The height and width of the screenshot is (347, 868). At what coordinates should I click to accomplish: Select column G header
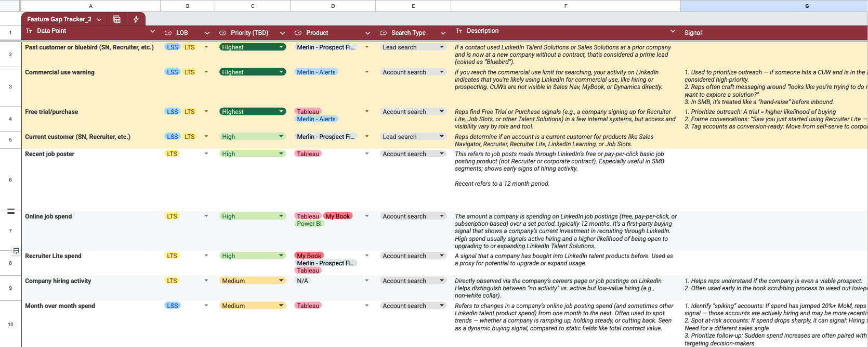[774, 6]
